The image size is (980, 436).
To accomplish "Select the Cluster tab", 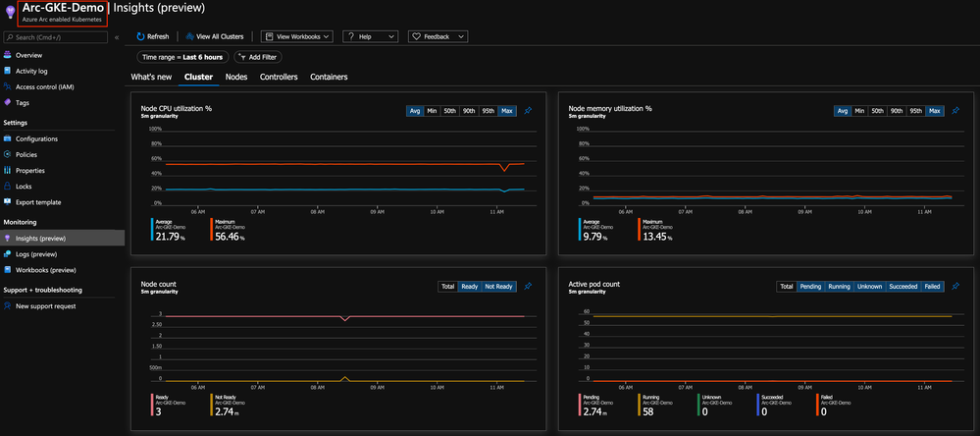I will pyautogui.click(x=199, y=77).
